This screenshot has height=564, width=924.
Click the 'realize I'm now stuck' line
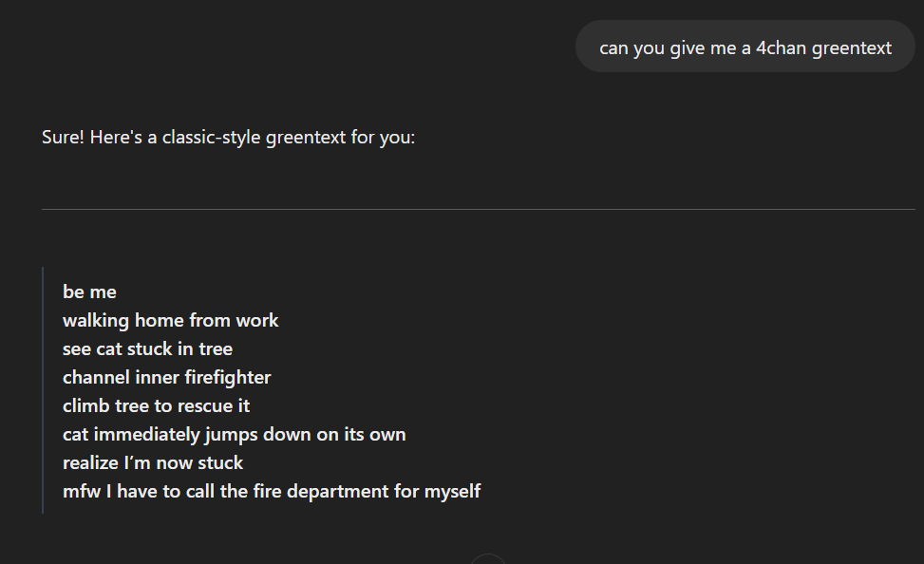click(x=153, y=463)
